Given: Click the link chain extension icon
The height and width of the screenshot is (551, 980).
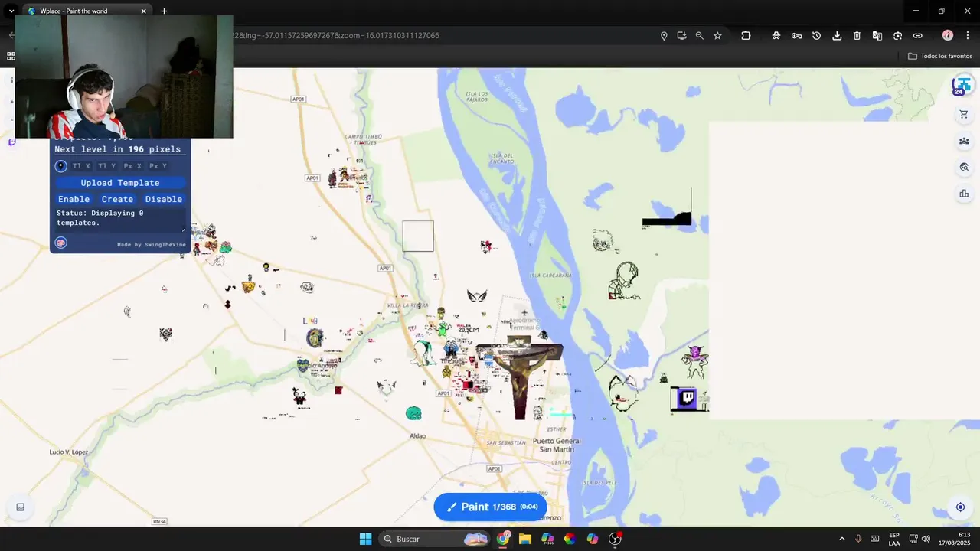Looking at the screenshot, I should (x=917, y=35).
